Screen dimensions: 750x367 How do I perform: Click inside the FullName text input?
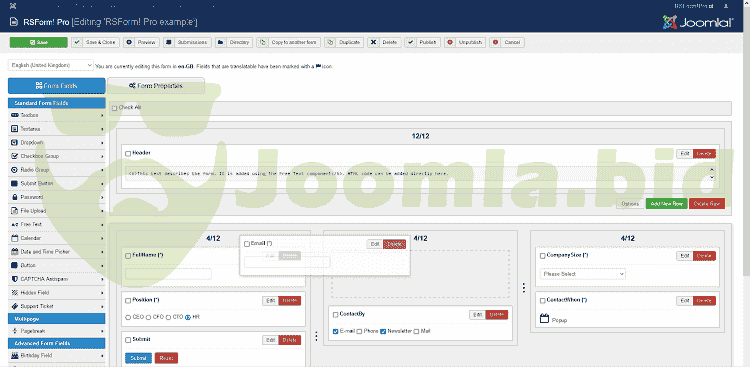(168, 274)
